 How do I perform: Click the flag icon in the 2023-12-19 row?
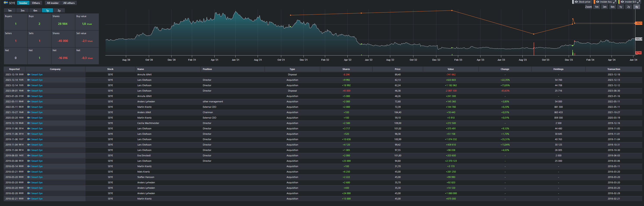[29, 74]
